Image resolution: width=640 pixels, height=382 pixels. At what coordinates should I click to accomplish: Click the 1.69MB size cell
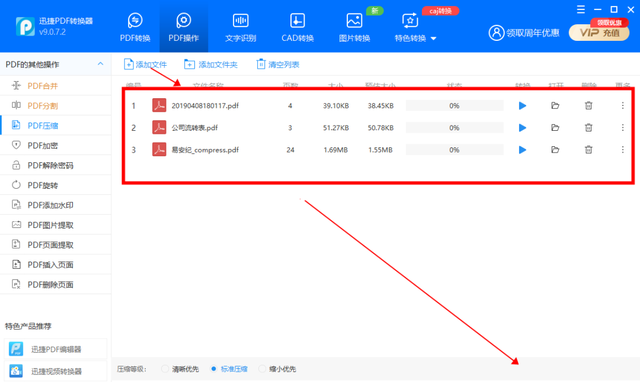(x=336, y=150)
